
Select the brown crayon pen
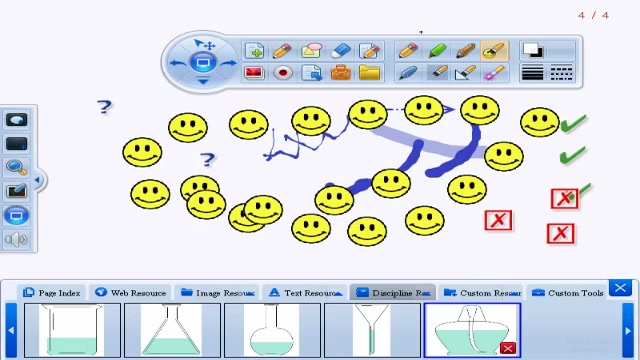tap(465, 51)
